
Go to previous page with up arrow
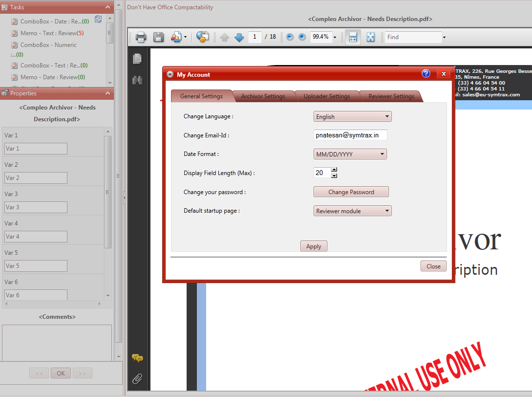pos(224,37)
